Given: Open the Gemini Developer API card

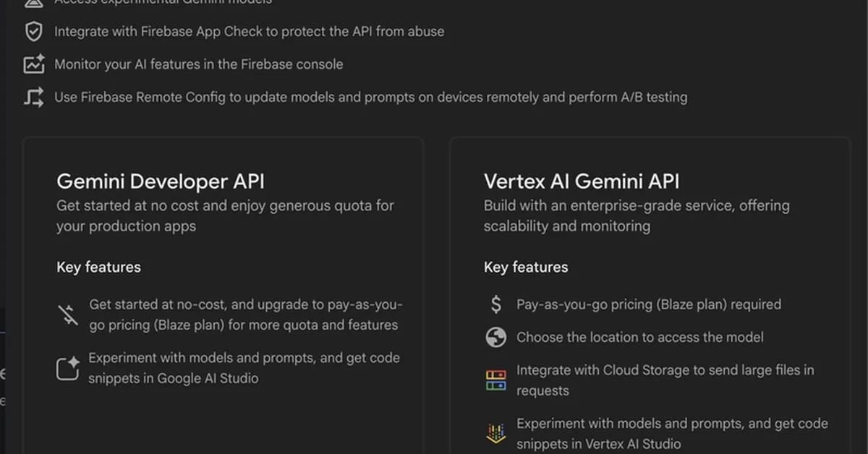Looking at the screenshot, I should [x=223, y=289].
